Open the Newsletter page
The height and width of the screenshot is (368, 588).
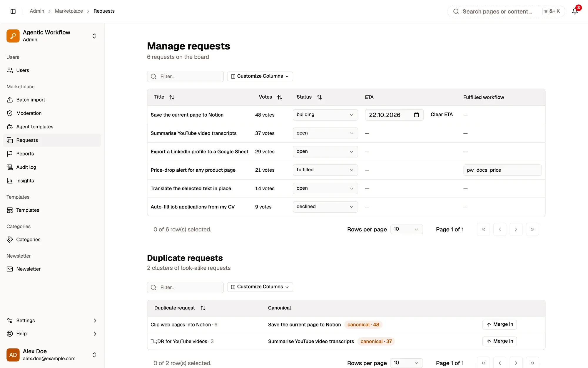[52, 269]
